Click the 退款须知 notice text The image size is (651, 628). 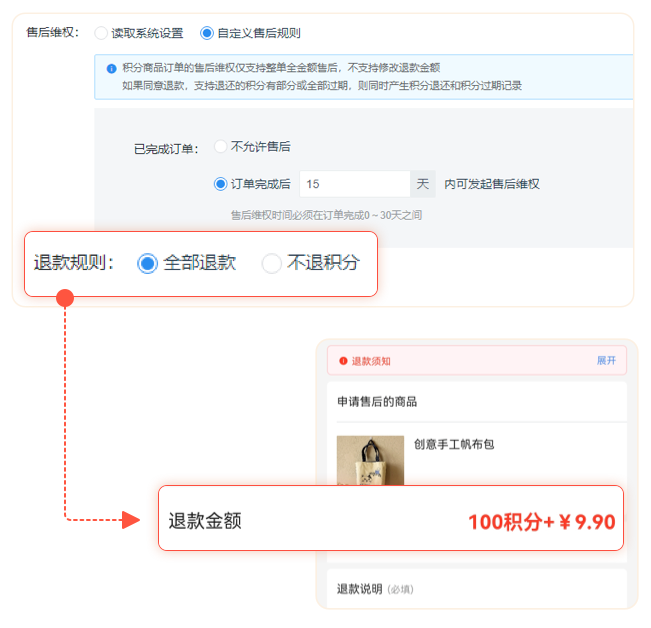pos(371,361)
